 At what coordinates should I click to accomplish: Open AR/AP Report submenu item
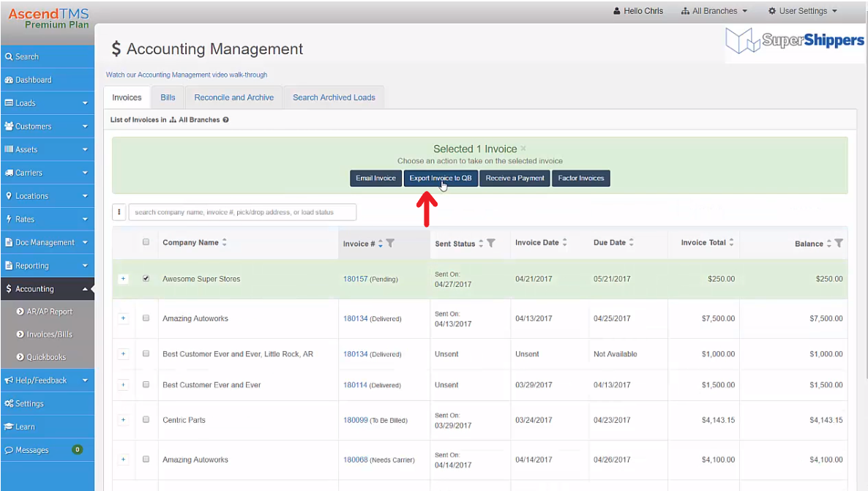tap(48, 312)
